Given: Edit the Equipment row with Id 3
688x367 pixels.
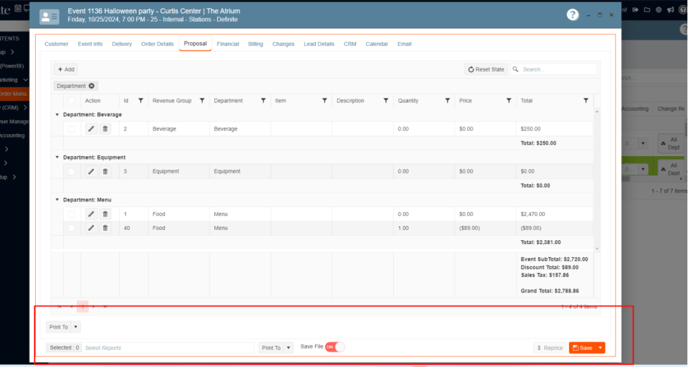Looking at the screenshot, I should (91, 171).
